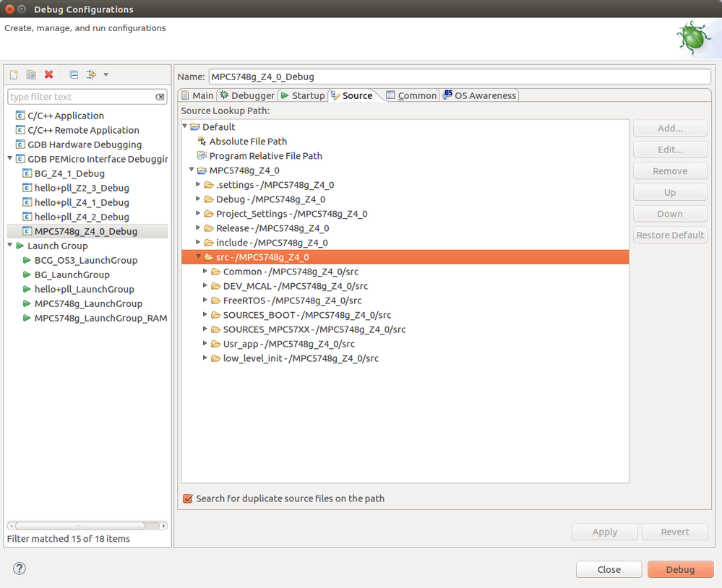
Task: Click the Close button
Action: tap(609, 569)
